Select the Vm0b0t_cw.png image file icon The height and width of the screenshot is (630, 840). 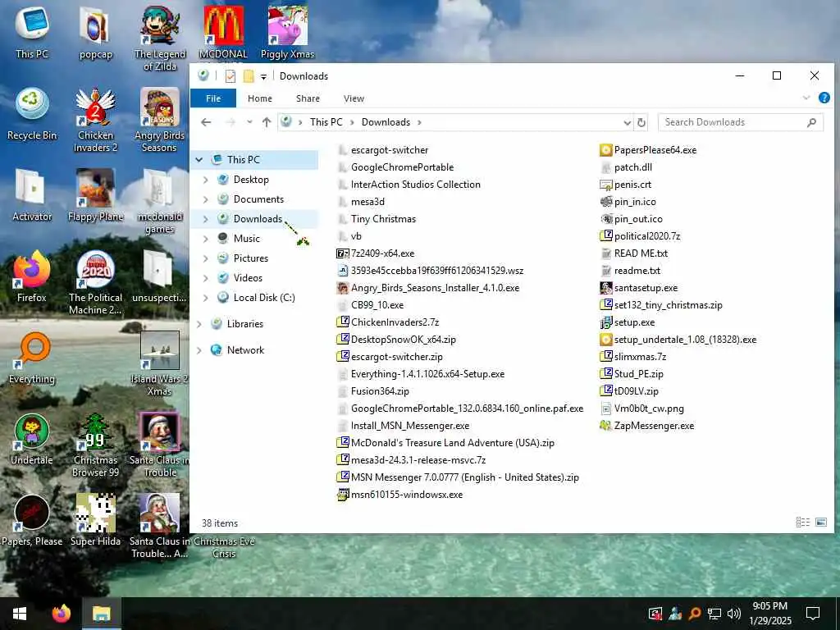pyautogui.click(x=606, y=409)
